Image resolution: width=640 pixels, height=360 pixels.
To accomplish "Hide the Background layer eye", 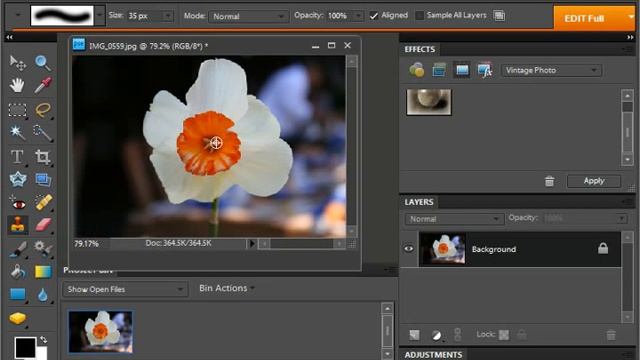I will click(x=409, y=249).
